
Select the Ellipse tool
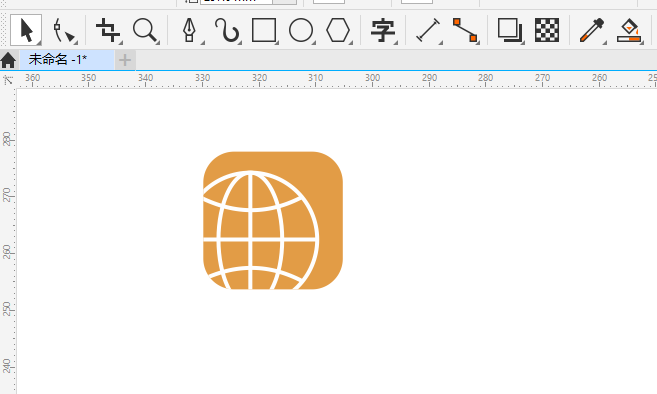301,30
